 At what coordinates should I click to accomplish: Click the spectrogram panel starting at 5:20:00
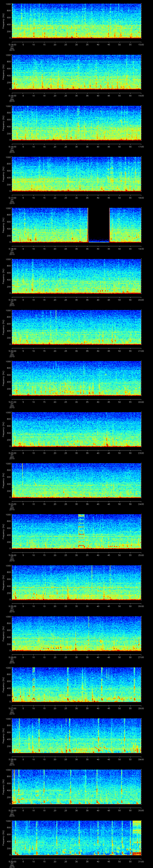pyautogui.click(x=77, y=327)
